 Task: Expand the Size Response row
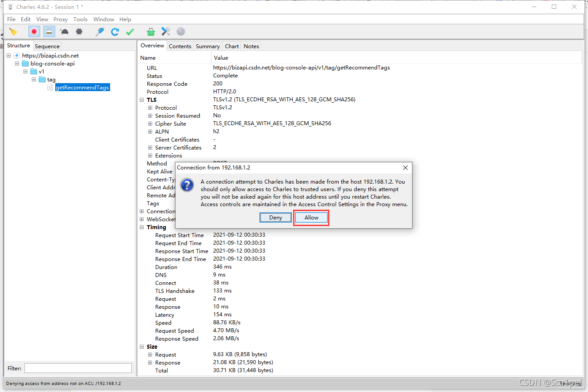150,363
